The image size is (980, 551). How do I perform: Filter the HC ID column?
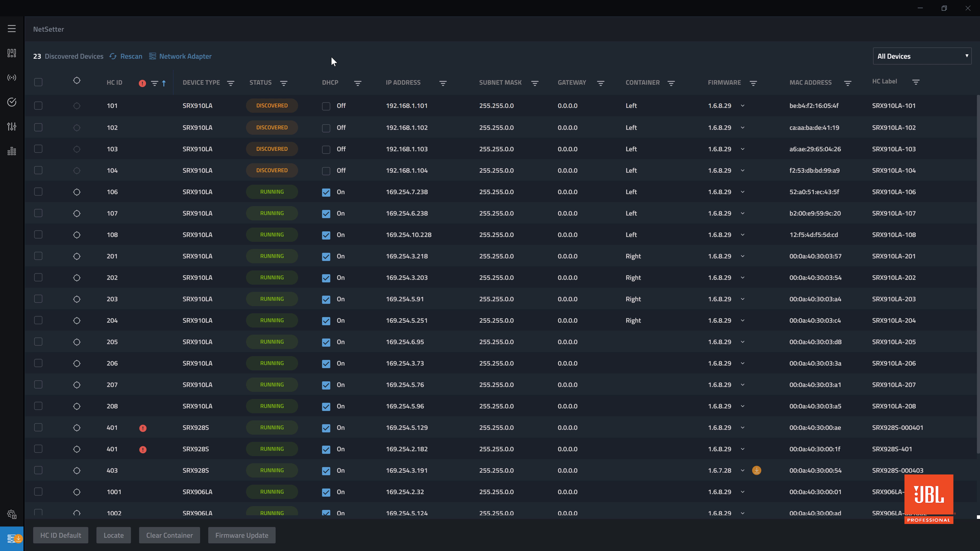coord(154,83)
